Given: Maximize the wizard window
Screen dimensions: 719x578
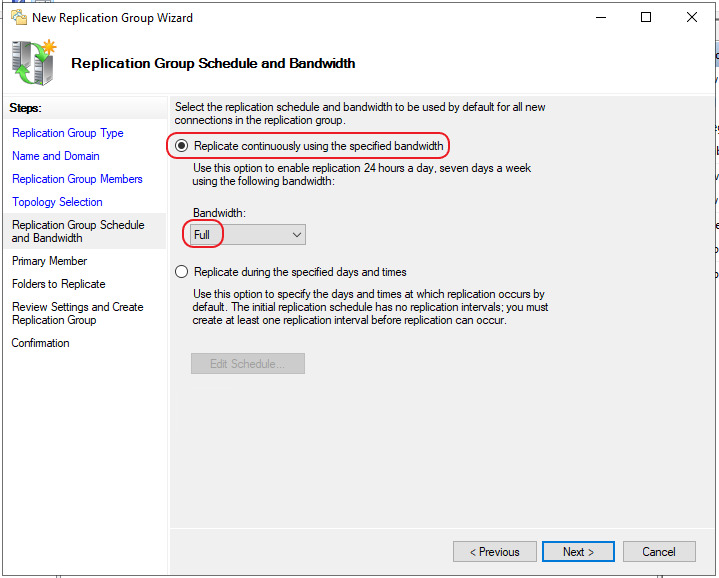Looking at the screenshot, I should coord(646,17).
